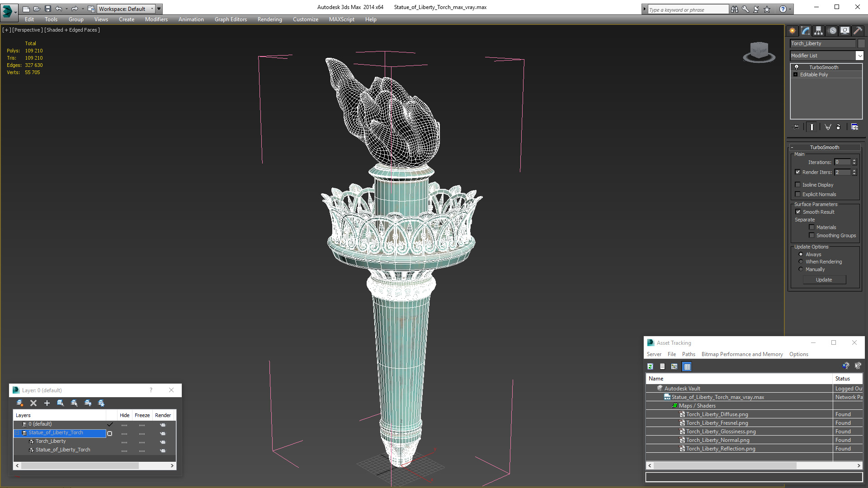This screenshot has height=488, width=868.
Task: Click Freeze/Unfreeze All Layers icon
Action: click(x=101, y=403)
